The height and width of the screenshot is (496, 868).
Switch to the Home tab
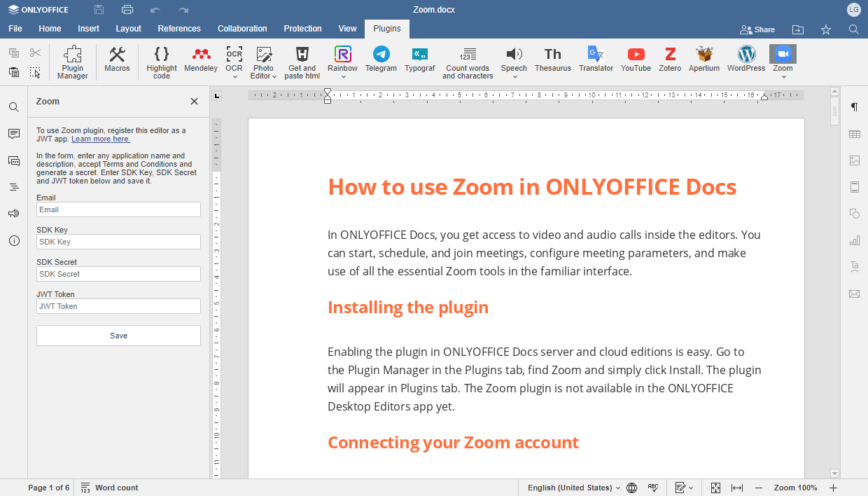(50, 29)
